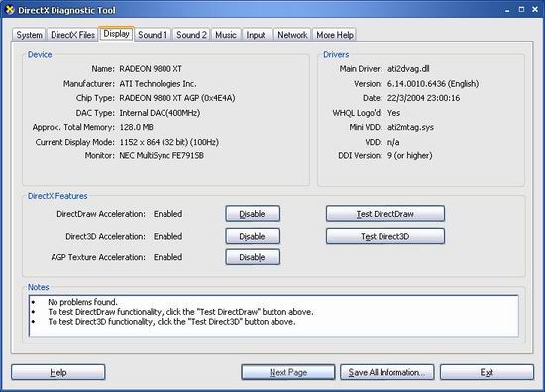This screenshot has width=545, height=392.
Task: Disable Direct3D Acceleration
Action: coord(253,236)
